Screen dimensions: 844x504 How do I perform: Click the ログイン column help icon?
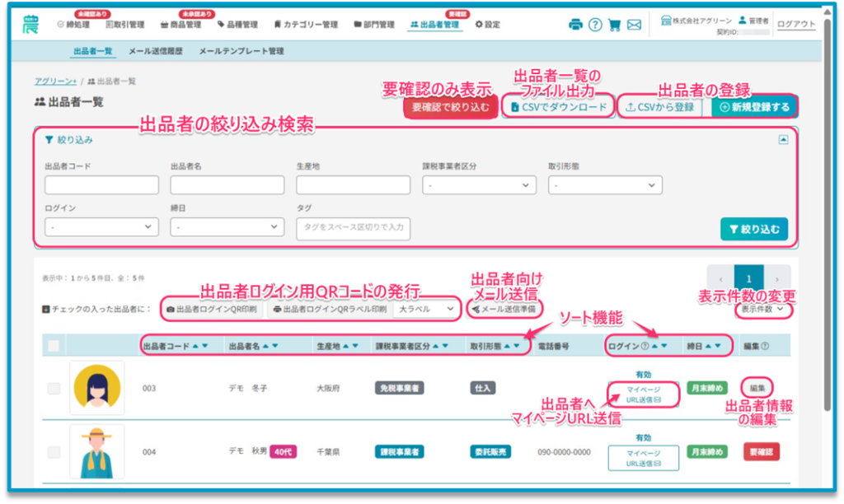point(644,347)
